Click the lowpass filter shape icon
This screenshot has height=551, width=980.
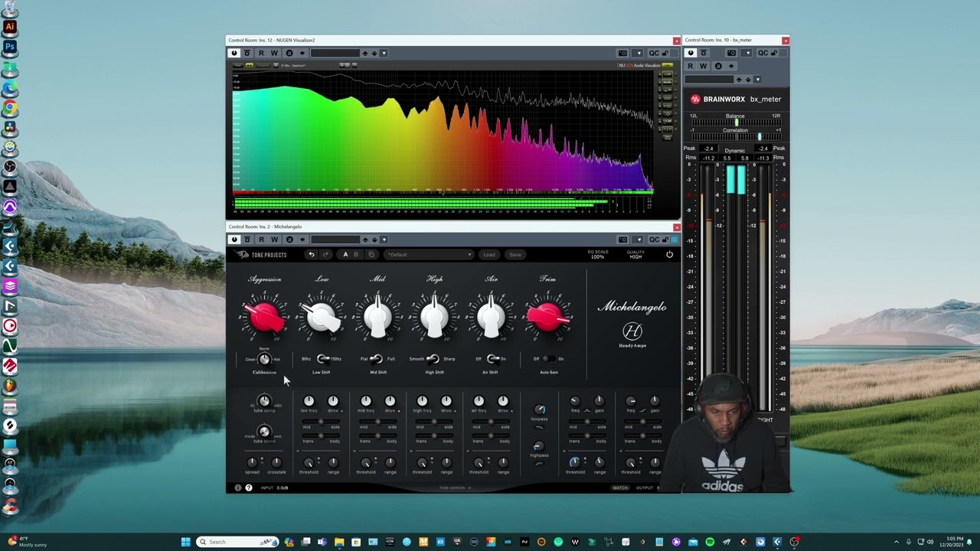pos(539,427)
